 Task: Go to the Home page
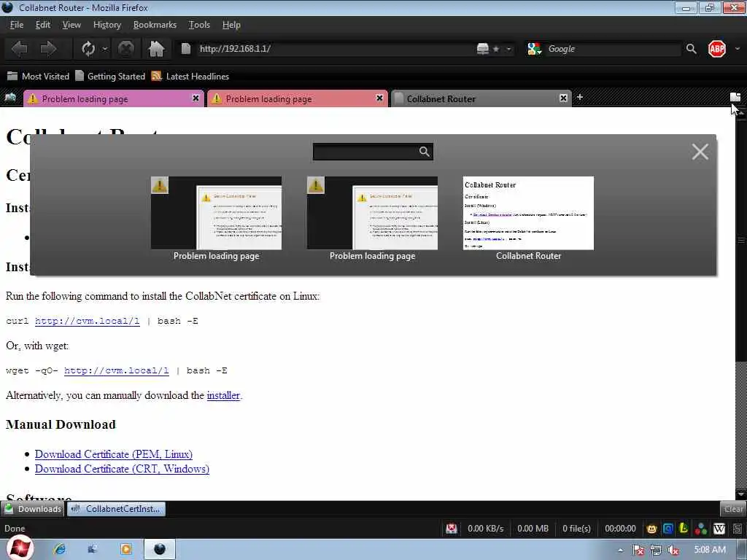point(156,49)
